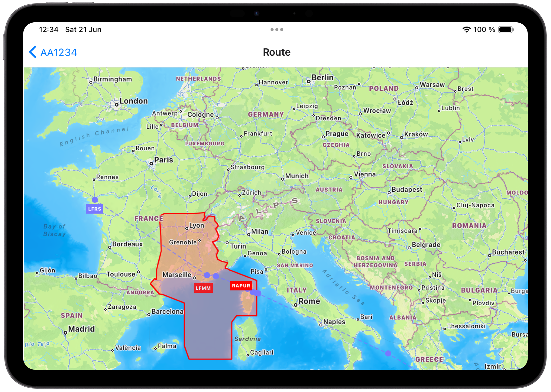Tap Paris on the map
The height and width of the screenshot is (392, 551).
click(164, 160)
